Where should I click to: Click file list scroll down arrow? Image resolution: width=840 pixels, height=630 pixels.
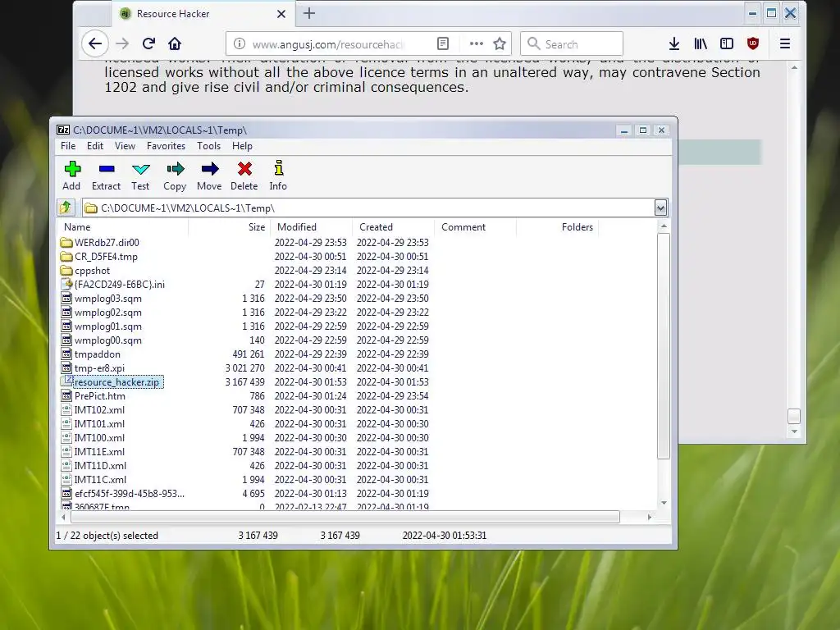coord(664,503)
